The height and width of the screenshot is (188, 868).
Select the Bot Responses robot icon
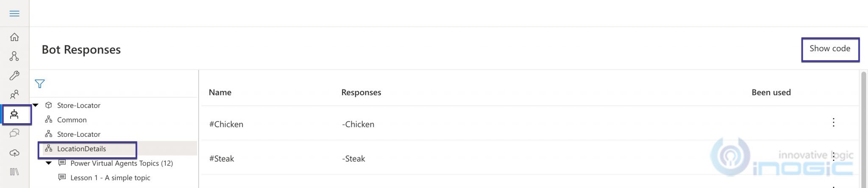pyautogui.click(x=14, y=114)
